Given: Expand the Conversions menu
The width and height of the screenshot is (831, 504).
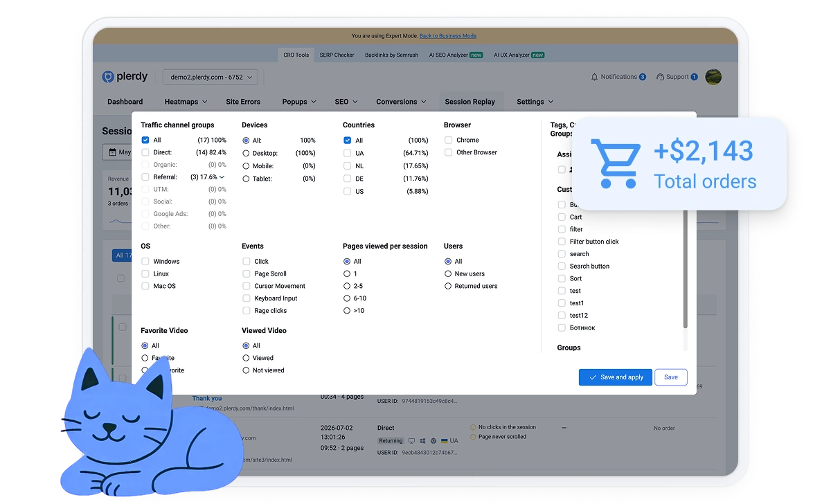Looking at the screenshot, I should tap(402, 102).
